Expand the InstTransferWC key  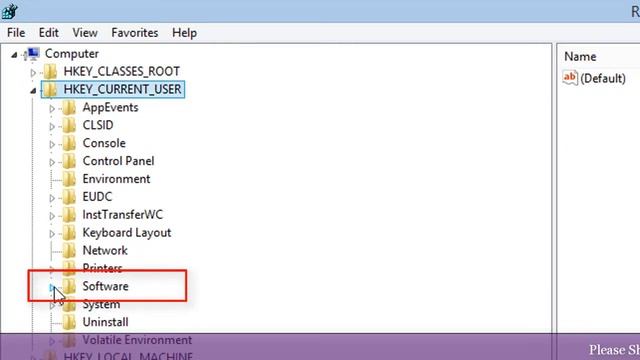[x=52, y=216]
